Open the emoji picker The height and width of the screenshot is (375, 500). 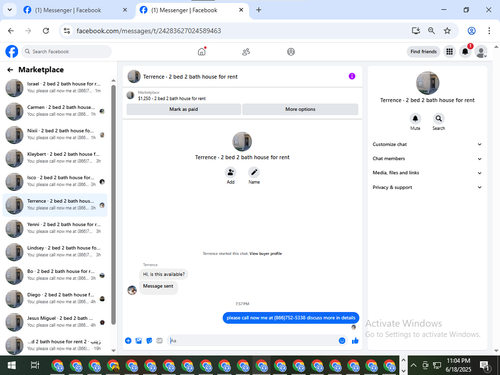pyautogui.click(x=342, y=341)
